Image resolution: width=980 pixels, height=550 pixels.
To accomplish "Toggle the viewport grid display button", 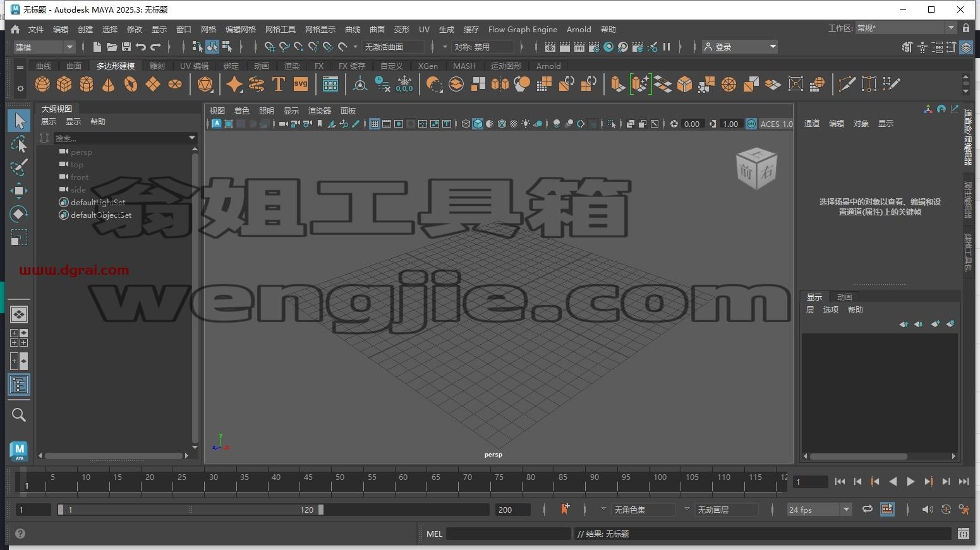I will tap(375, 124).
